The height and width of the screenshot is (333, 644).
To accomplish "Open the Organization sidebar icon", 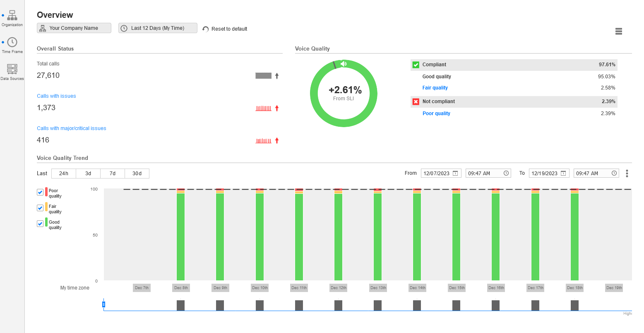I will pyautogui.click(x=12, y=16).
